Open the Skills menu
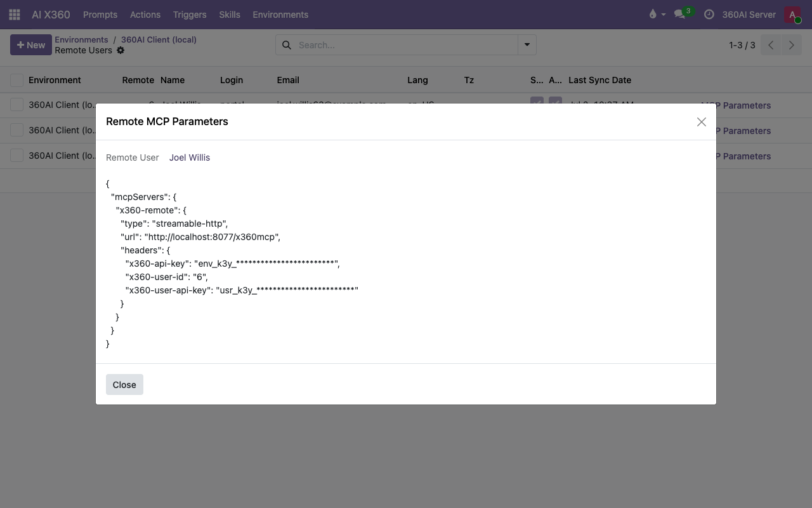Screen dimensions: 812x508 [230, 14]
